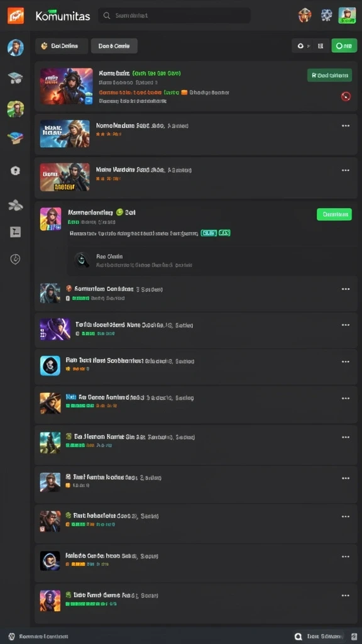Viewport: 362px width, 644px height.
Task: Open the green-framed avatar in the left sidebar
Action: pos(15,109)
